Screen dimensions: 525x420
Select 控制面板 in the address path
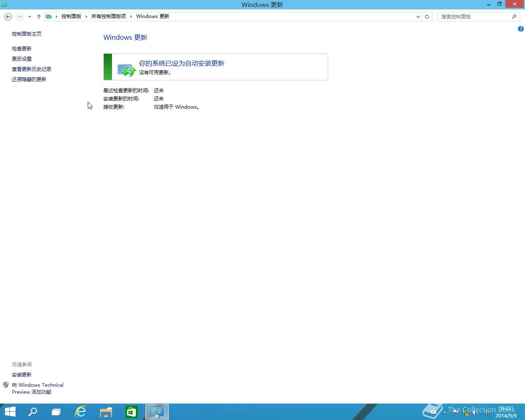(x=71, y=16)
